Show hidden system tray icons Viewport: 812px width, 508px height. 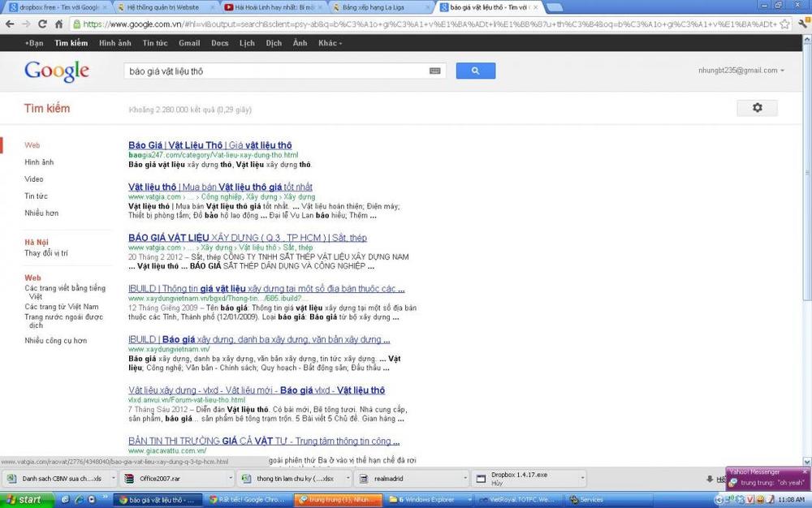coord(719,500)
